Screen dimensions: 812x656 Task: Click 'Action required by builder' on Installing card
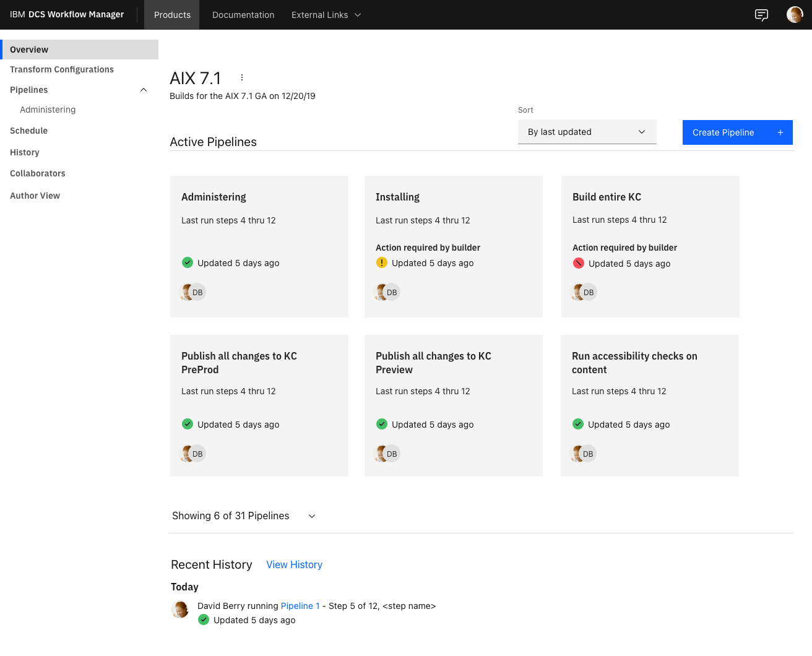coord(428,248)
